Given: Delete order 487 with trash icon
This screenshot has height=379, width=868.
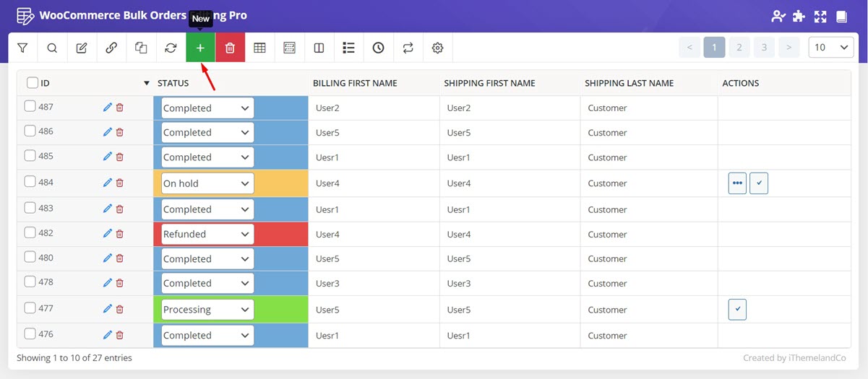Looking at the screenshot, I should point(120,107).
